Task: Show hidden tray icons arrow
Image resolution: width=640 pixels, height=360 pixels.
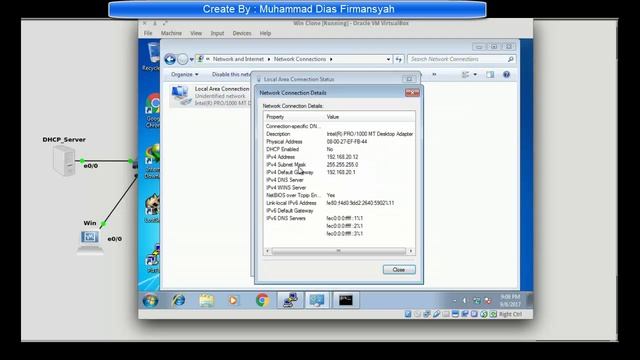Action: pos(454,301)
